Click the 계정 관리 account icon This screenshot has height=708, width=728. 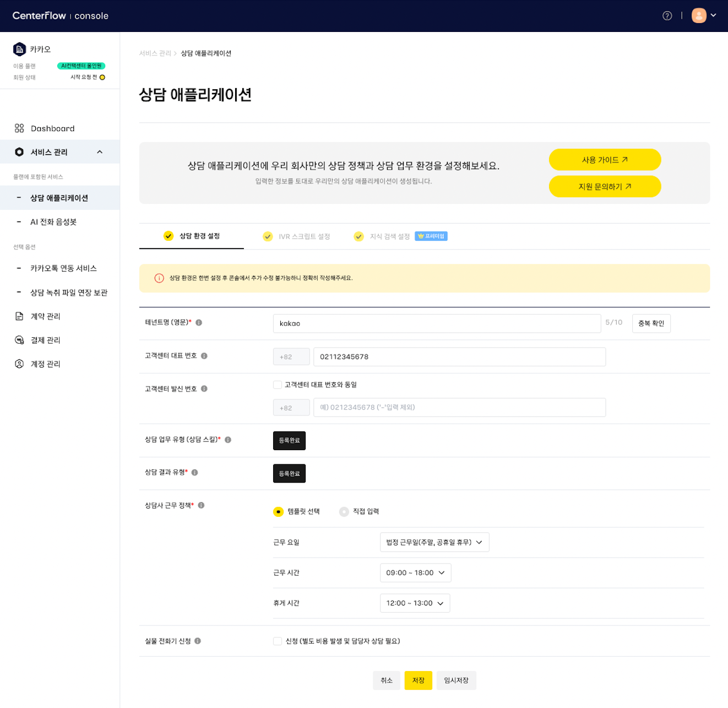pyautogui.click(x=19, y=364)
